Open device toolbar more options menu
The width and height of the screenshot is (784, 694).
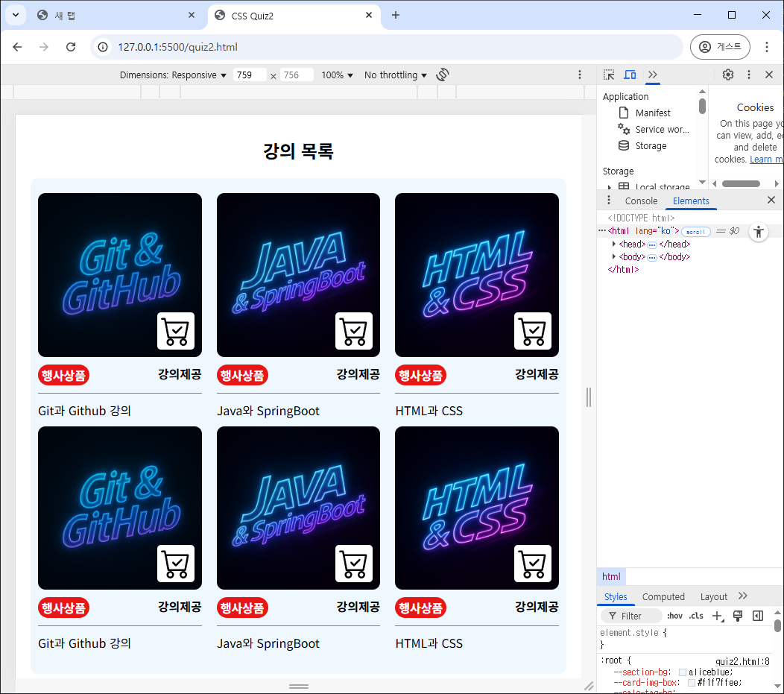pyautogui.click(x=580, y=75)
